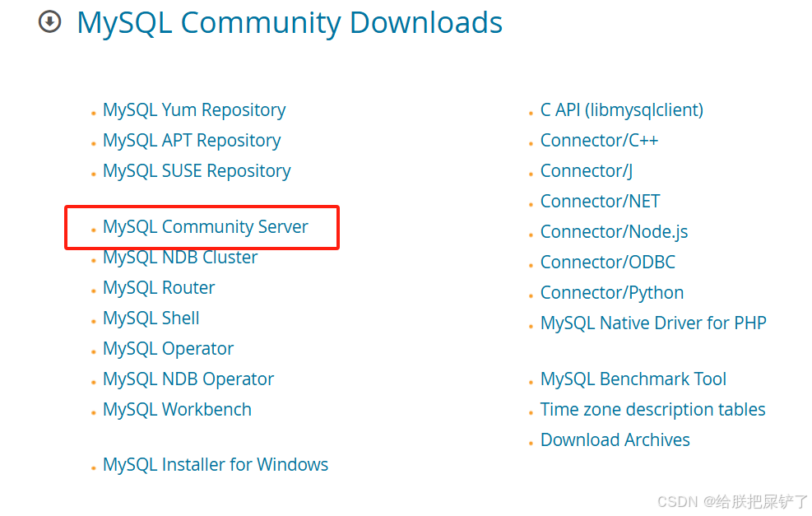Visit Connector/Node.js link
The width and height of the screenshot is (812, 516).
[x=615, y=232]
